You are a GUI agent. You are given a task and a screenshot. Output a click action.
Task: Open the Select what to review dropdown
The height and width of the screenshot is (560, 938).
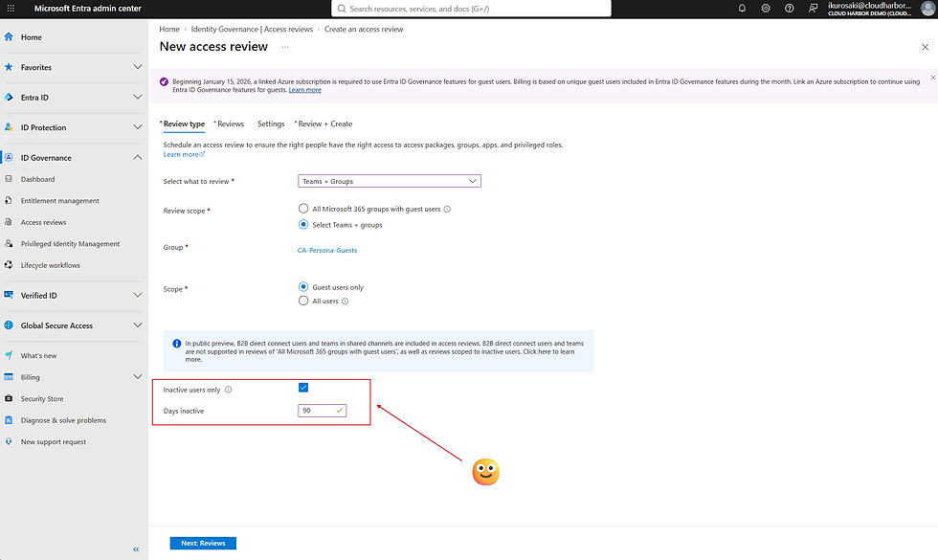(x=390, y=181)
